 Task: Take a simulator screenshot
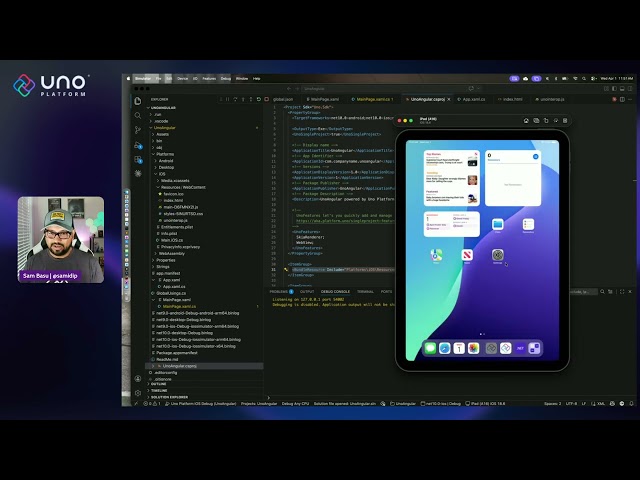[x=536, y=120]
